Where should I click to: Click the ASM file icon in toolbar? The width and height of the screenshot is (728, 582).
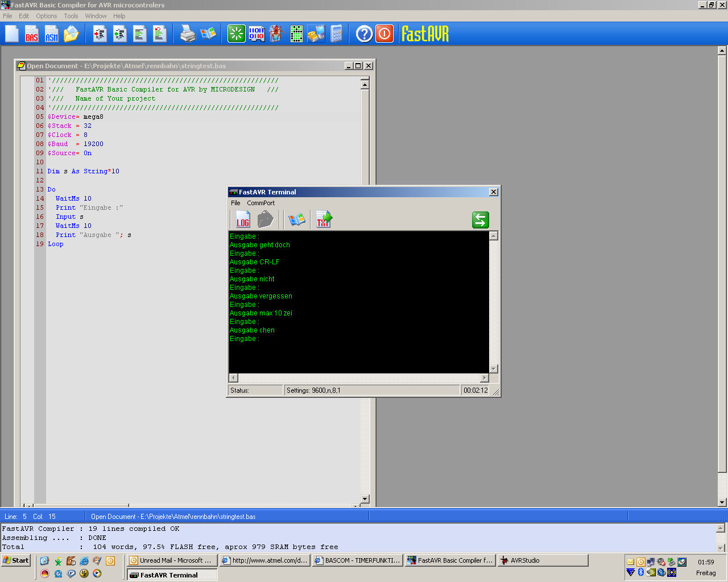(52, 34)
